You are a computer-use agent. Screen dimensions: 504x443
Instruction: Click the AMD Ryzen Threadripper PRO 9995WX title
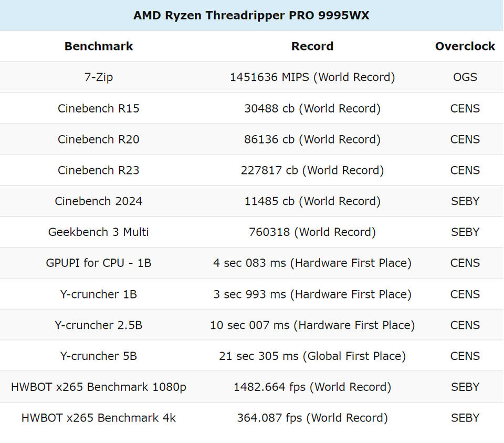(251, 15)
